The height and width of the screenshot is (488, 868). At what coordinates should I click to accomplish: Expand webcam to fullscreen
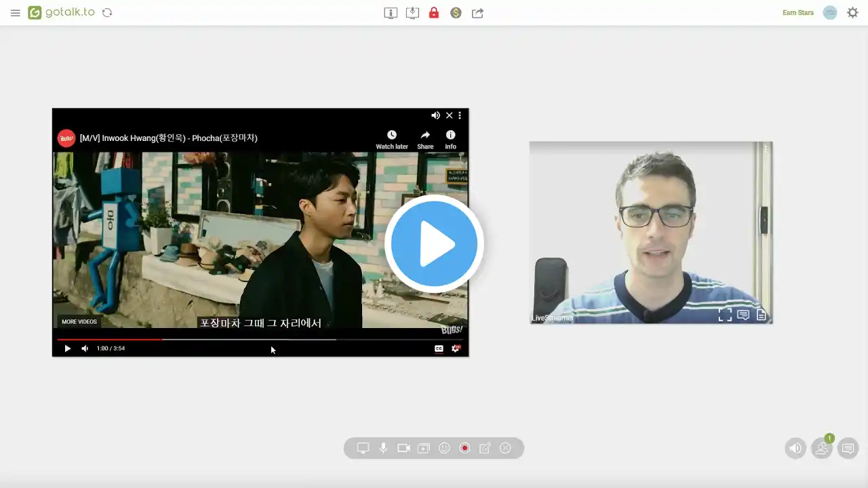click(x=725, y=315)
